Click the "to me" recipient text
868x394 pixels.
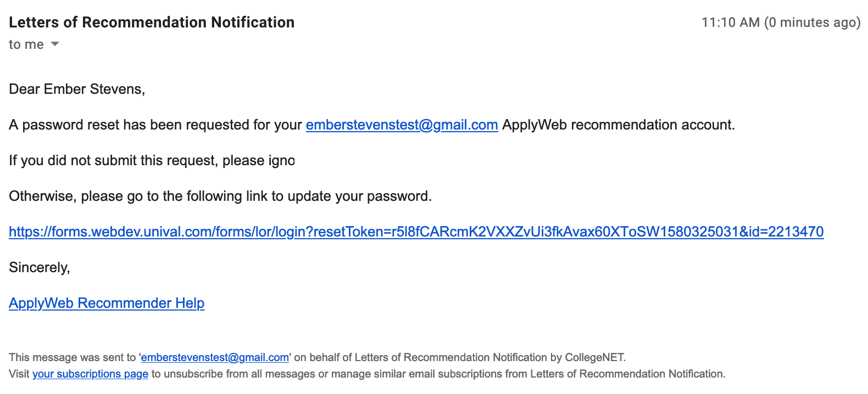26,44
